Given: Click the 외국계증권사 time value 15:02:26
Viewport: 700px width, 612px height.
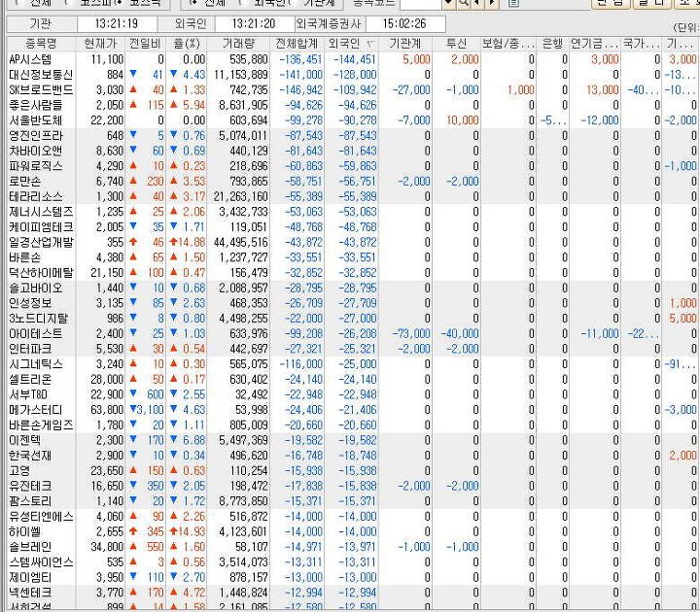Looking at the screenshot, I should (404, 23).
